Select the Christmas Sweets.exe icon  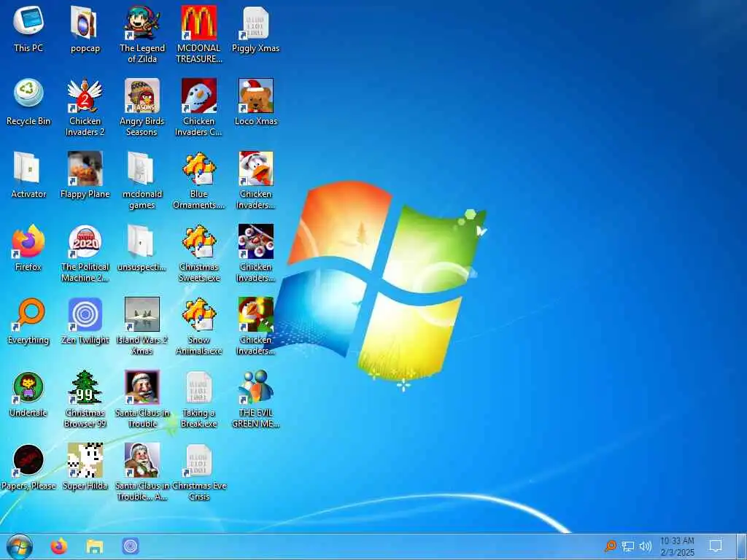198,253
